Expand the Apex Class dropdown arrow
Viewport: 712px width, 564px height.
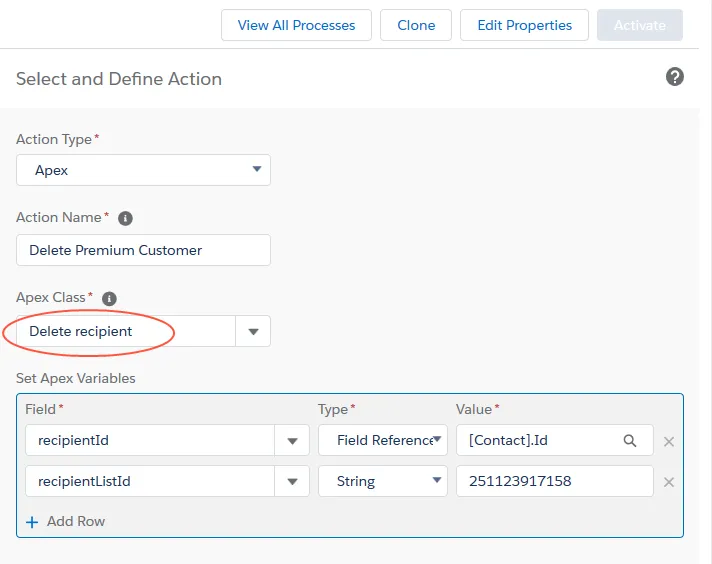tap(253, 331)
